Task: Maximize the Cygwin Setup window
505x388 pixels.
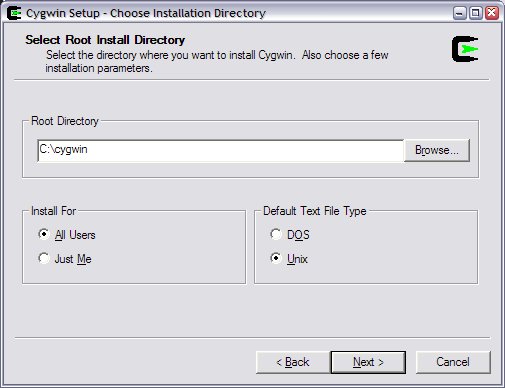Action: pyautogui.click(x=476, y=13)
